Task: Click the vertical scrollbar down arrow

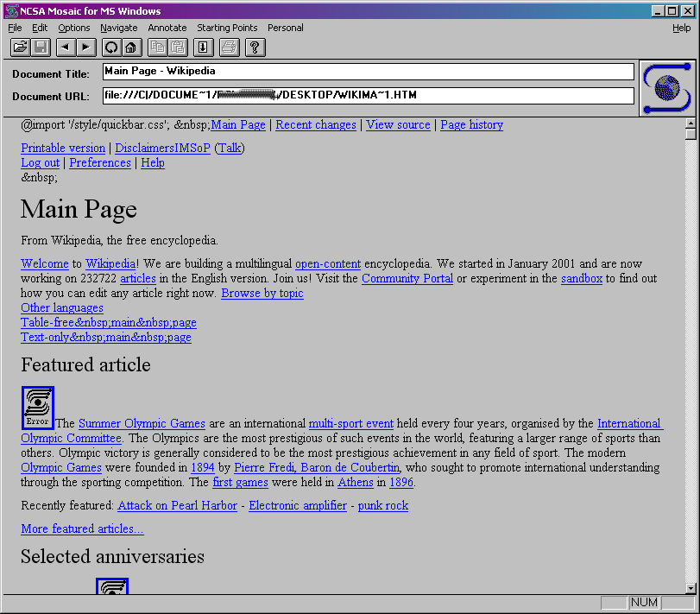Action: coord(692,587)
